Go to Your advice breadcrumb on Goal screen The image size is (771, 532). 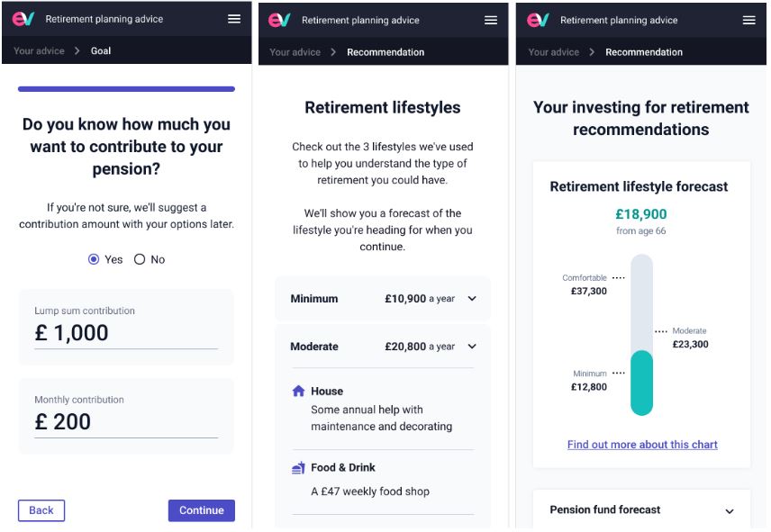click(39, 50)
